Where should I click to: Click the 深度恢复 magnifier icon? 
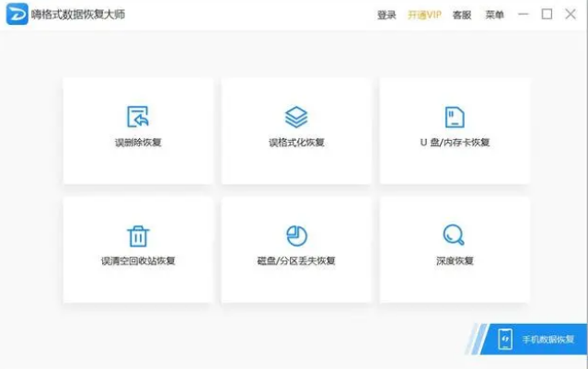click(x=454, y=235)
